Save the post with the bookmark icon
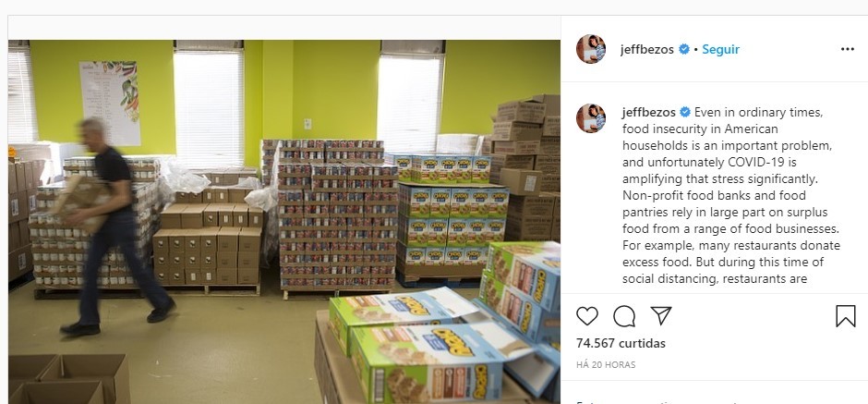The image size is (868, 404). pos(845,316)
